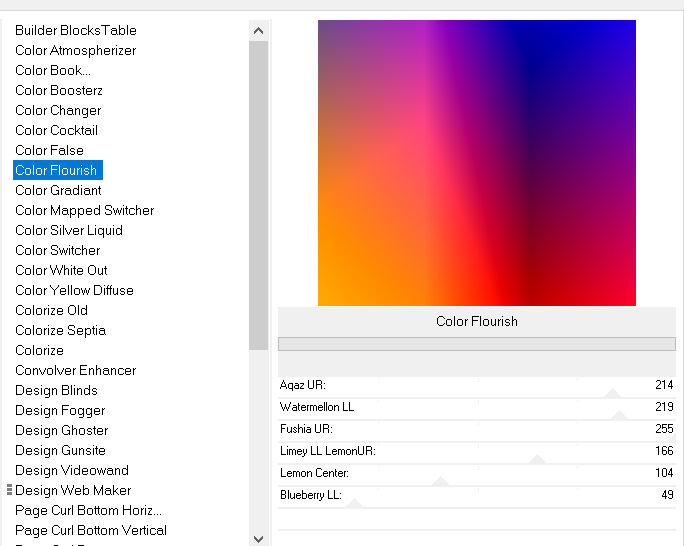Click the filter list scroll down arrow
The height and width of the screenshot is (546, 684).
point(258,539)
